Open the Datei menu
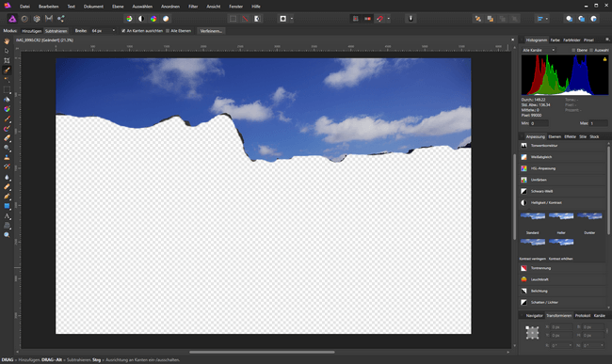Image resolution: width=612 pixels, height=364 pixels. (x=24, y=7)
